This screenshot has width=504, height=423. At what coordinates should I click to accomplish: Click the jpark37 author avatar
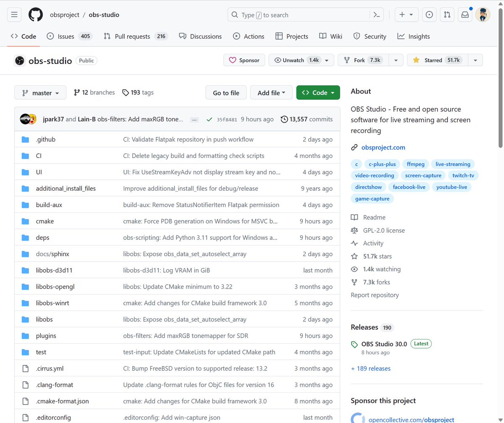pyautogui.click(x=26, y=119)
